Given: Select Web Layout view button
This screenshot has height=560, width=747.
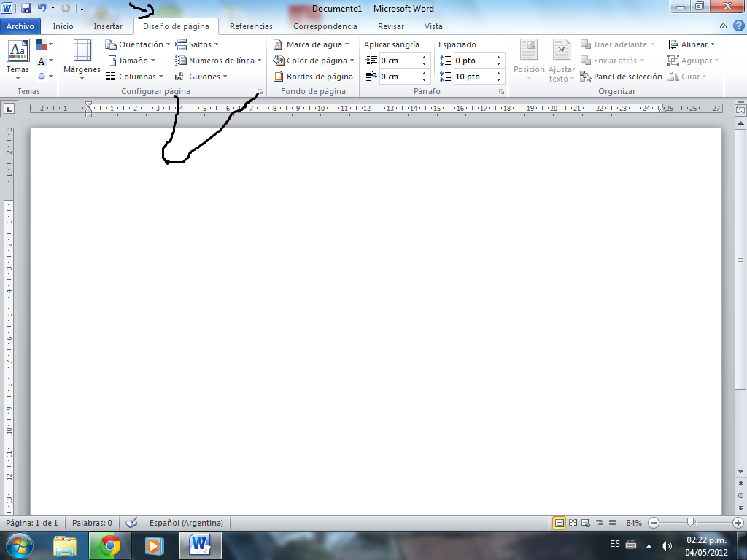Looking at the screenshot, I should 586,523.
